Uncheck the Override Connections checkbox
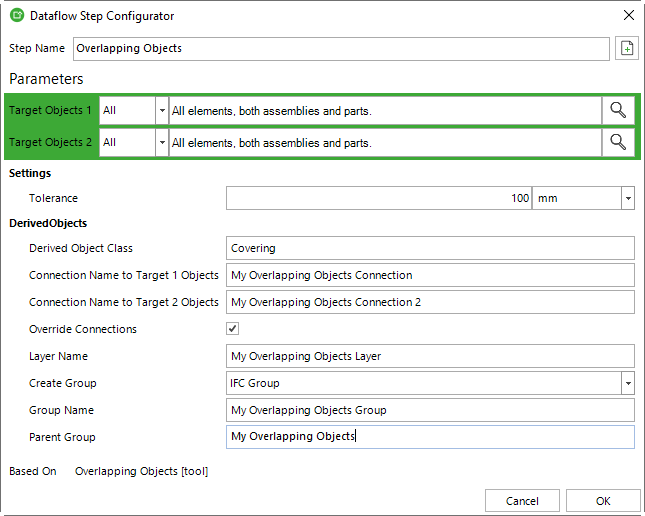The height and width of the screenshot is (516, 645). [x=232, y=328]
